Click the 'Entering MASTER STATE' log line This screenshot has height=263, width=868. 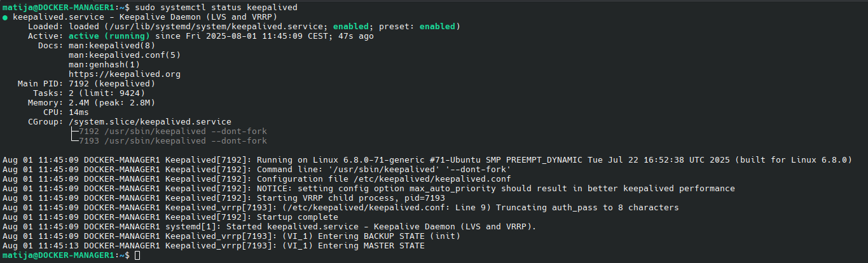click(x=214, y=245)
